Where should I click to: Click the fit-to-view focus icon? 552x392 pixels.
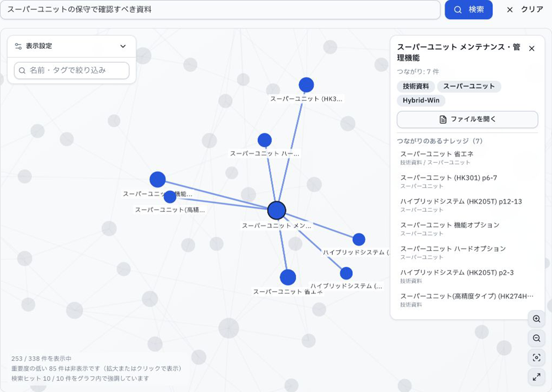[537, 358]
